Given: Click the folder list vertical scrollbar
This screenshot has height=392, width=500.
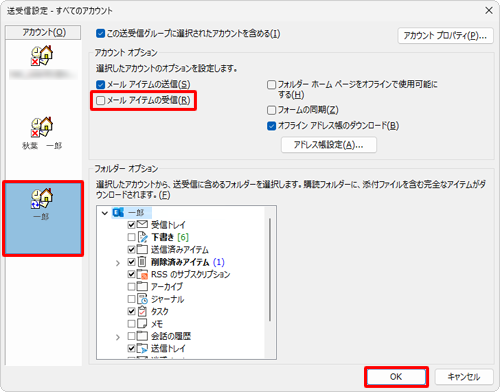Looking at the screenshot, I should coord(270,270).
